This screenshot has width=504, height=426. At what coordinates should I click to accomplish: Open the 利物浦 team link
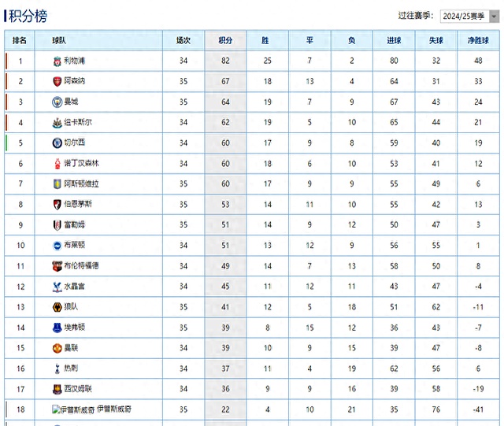coord(74,61)
